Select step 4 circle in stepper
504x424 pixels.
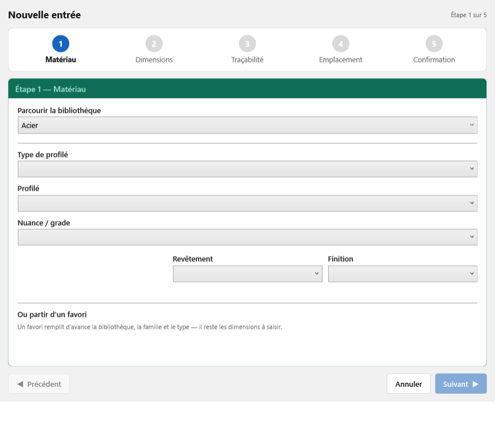tap(341, 44)
